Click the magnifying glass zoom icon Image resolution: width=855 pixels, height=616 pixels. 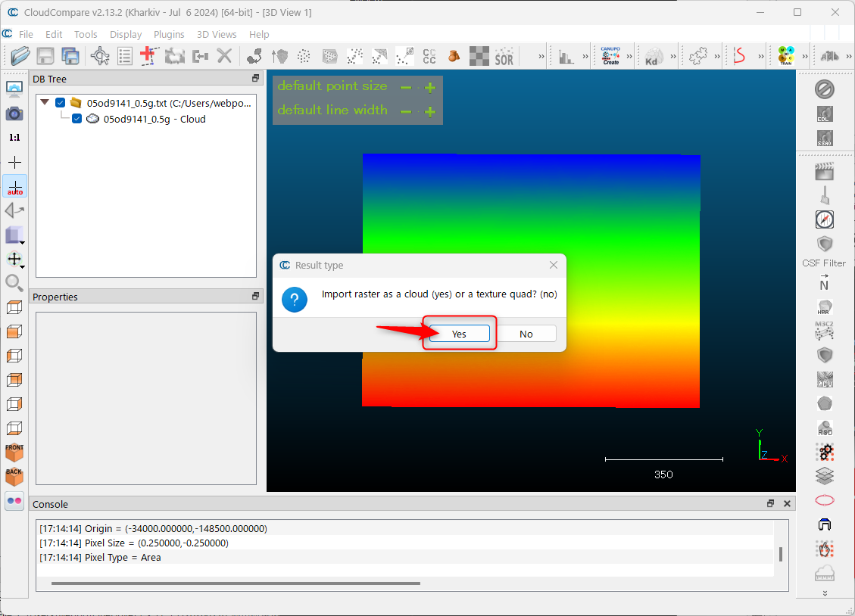14,283
